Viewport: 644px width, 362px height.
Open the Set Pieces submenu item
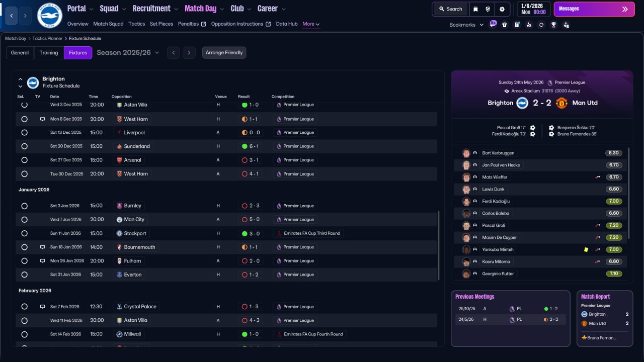[x=162, y=24]
